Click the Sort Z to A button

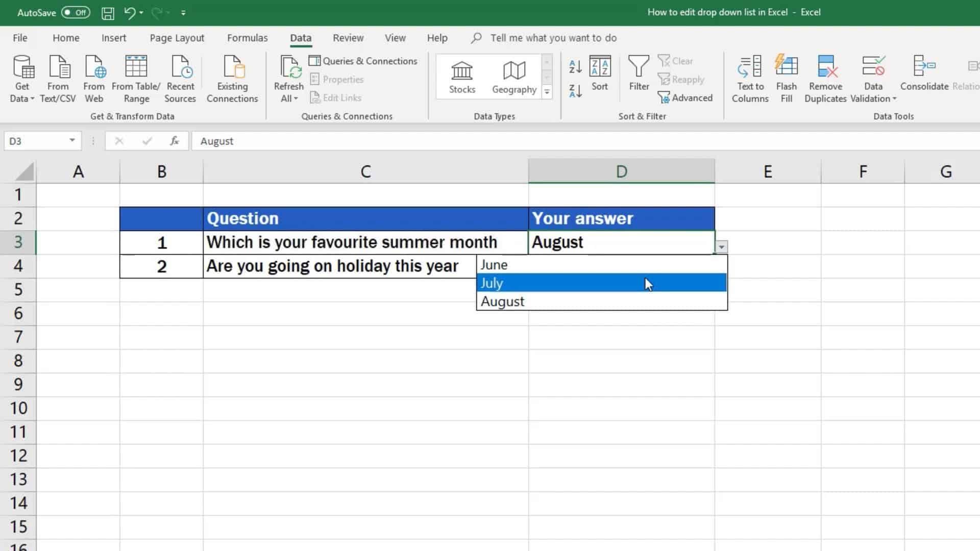coord(575,91)
